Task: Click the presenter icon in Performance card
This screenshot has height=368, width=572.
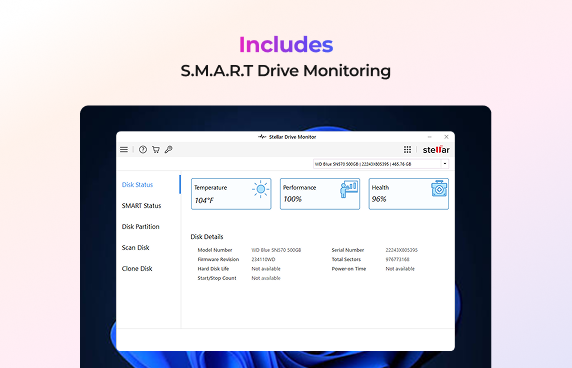Action: coord(349,189)
